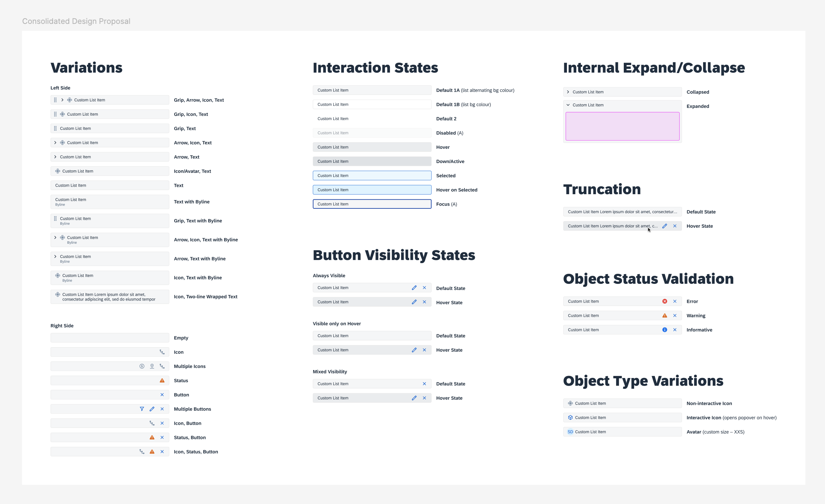
Task: Click close X in the Error validation row
Action: tap(675, 301)
